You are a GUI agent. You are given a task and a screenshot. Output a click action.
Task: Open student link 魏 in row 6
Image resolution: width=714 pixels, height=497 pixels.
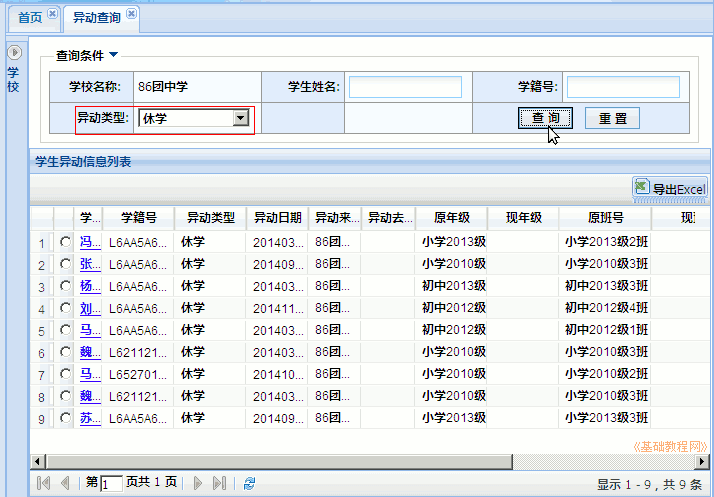[90, 352]
